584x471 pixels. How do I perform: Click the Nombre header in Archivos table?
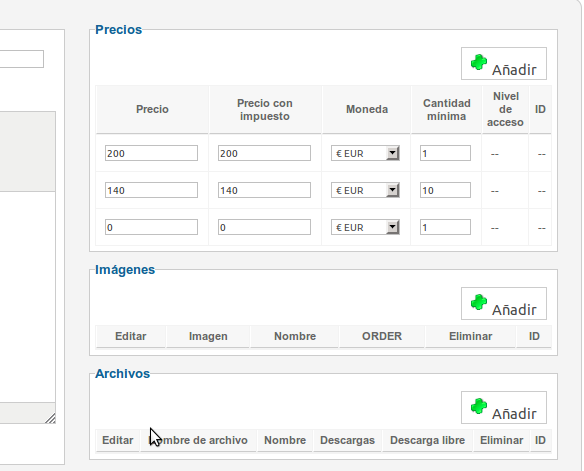(x=285, y=440)
